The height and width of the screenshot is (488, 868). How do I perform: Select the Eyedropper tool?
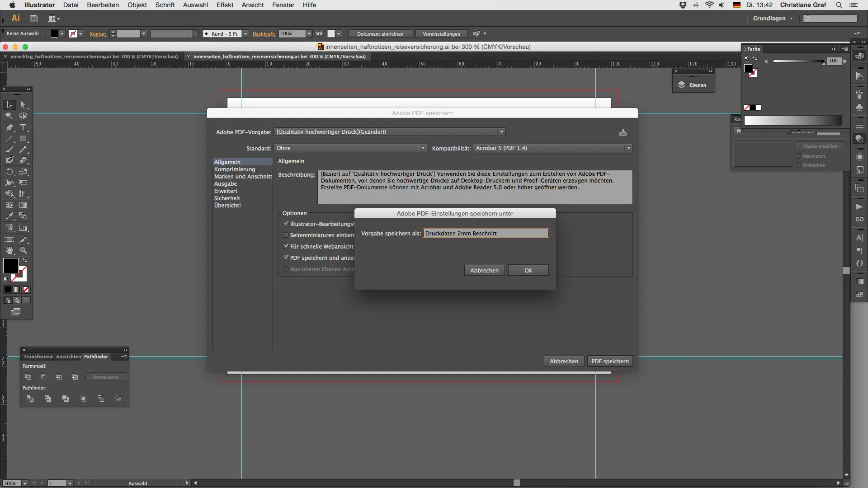point(9,216)
